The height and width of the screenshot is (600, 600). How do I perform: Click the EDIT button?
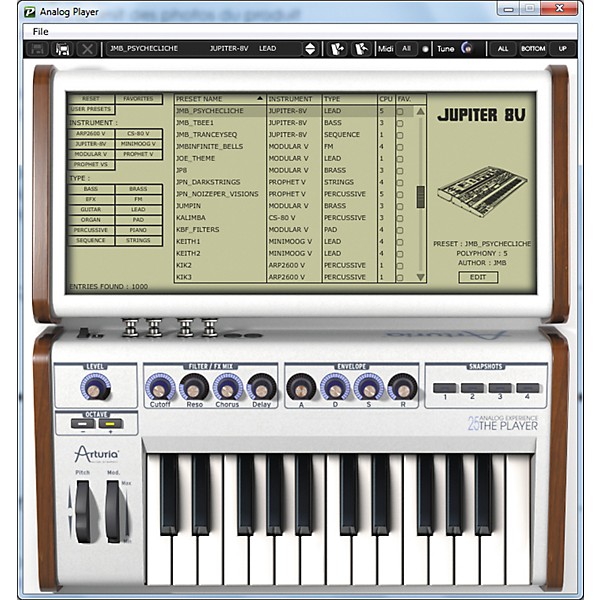[x=478, y=277]
